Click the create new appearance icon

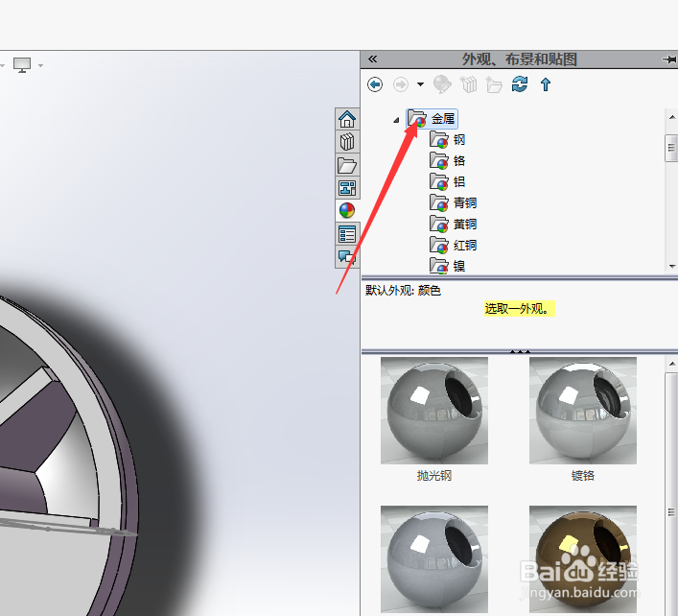(442, 83)
